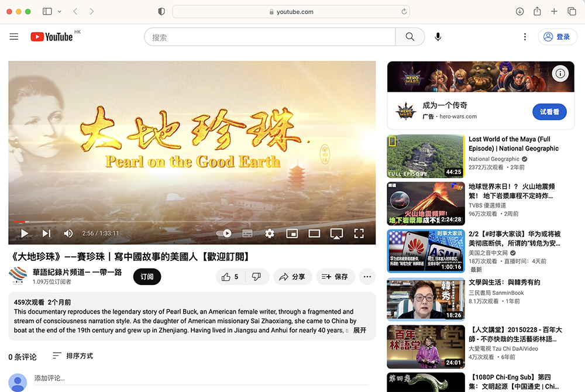Open the Safari sidebar dropdown chevron

[x=59, y=12]
